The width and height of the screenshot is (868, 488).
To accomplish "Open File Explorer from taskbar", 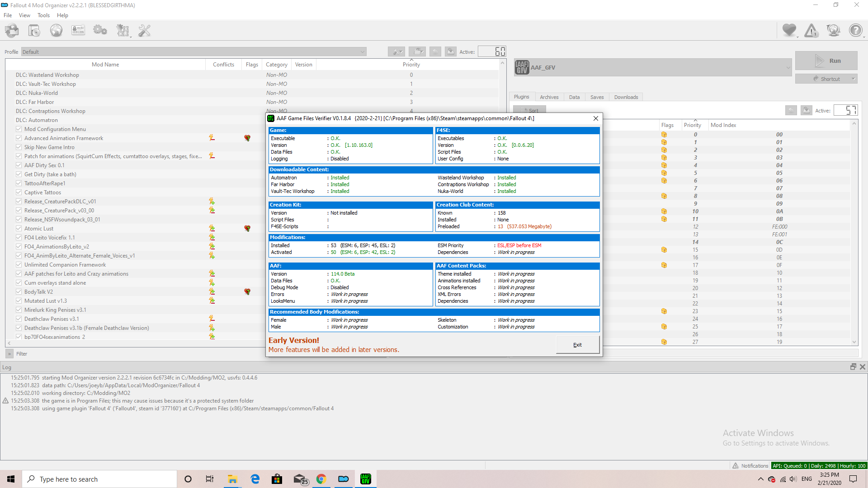I will coord(233,479).
